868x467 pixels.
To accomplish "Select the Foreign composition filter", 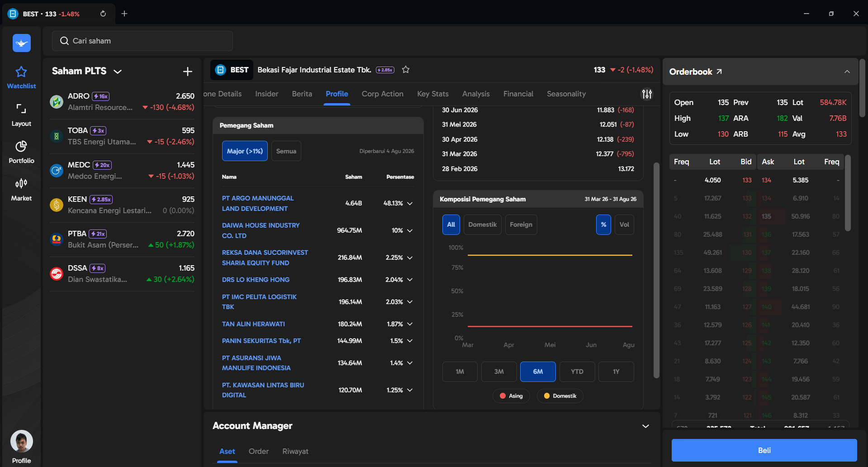I will pyautogui.click(x=521, y=224).
